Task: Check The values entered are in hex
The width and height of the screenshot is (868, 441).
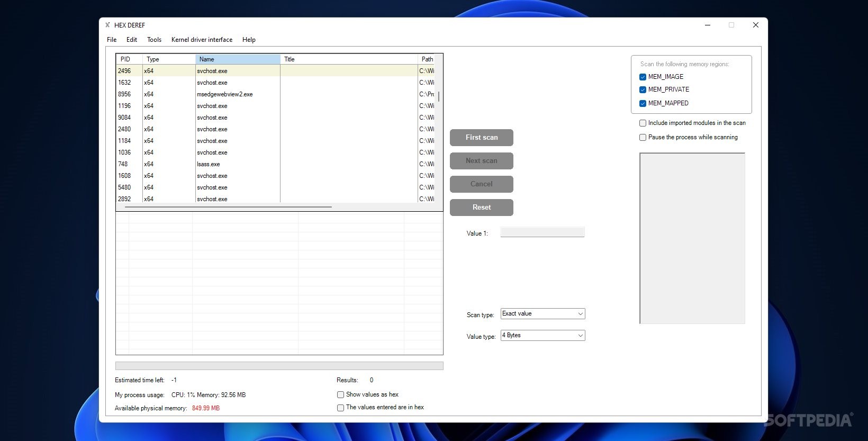Action: tap(340, 408)
